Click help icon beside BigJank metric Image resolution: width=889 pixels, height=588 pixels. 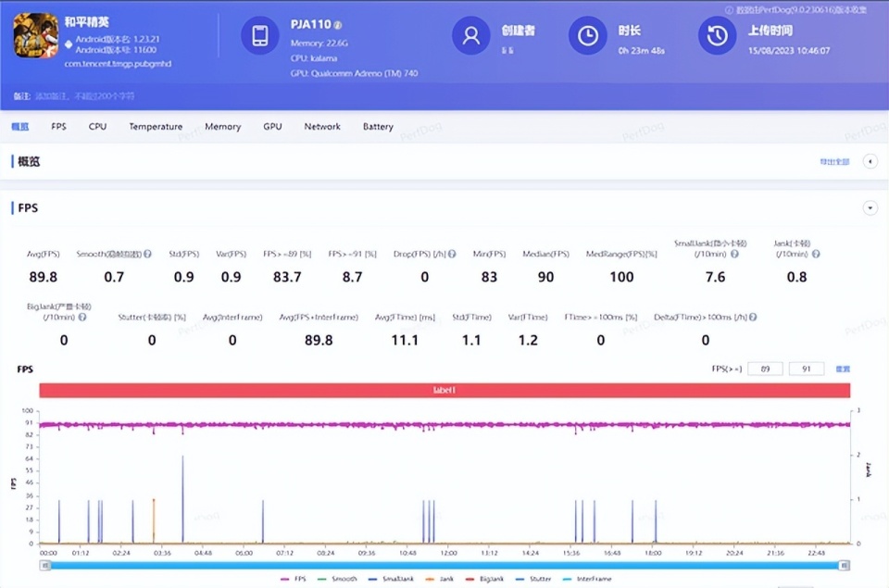point(82,317)
